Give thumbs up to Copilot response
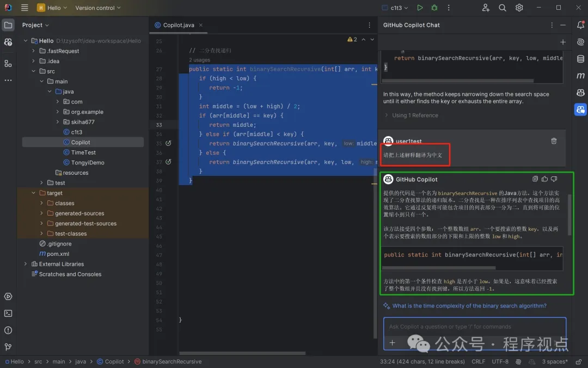 (544, 179)
